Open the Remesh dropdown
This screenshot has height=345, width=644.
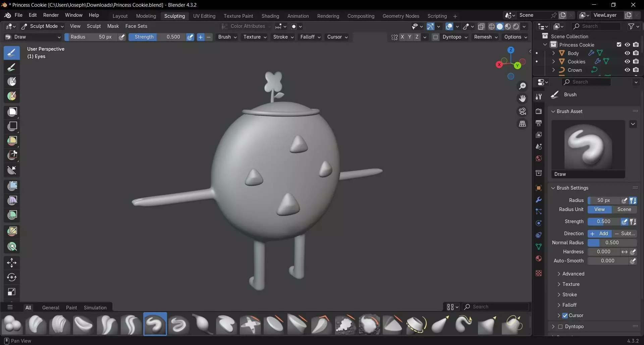click(486, 37)
